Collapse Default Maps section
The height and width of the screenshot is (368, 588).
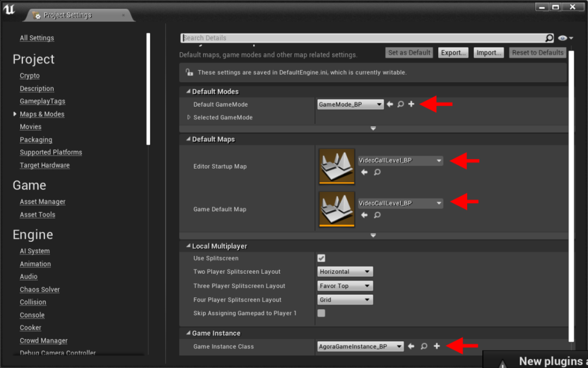tap(188, 139)
